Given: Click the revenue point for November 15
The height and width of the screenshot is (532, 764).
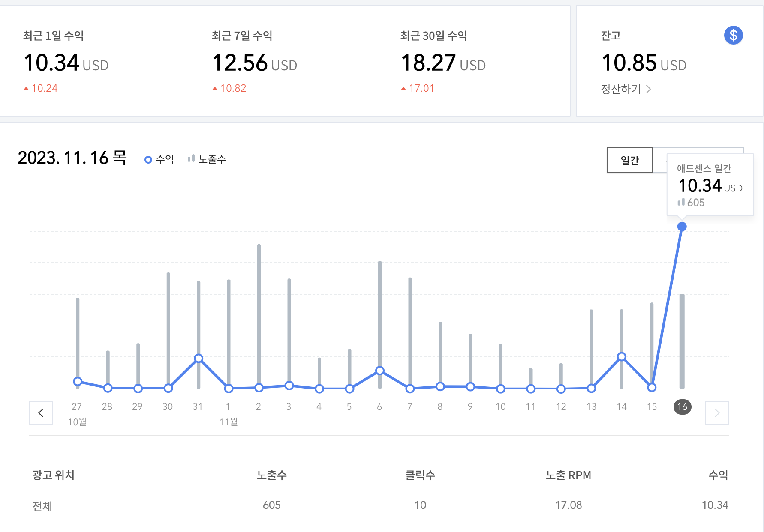Looking at the screenshot, I should [x=652, y=387].
